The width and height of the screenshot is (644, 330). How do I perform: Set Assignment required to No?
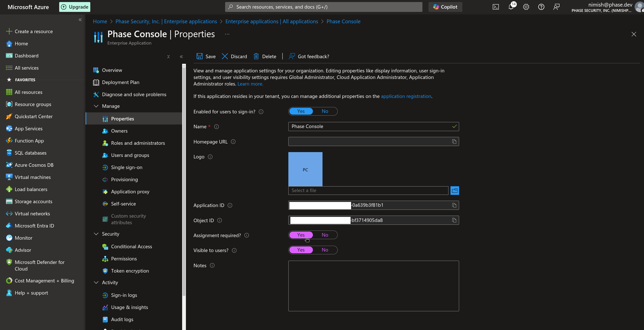pyautogui.click(x=325, y=235)
